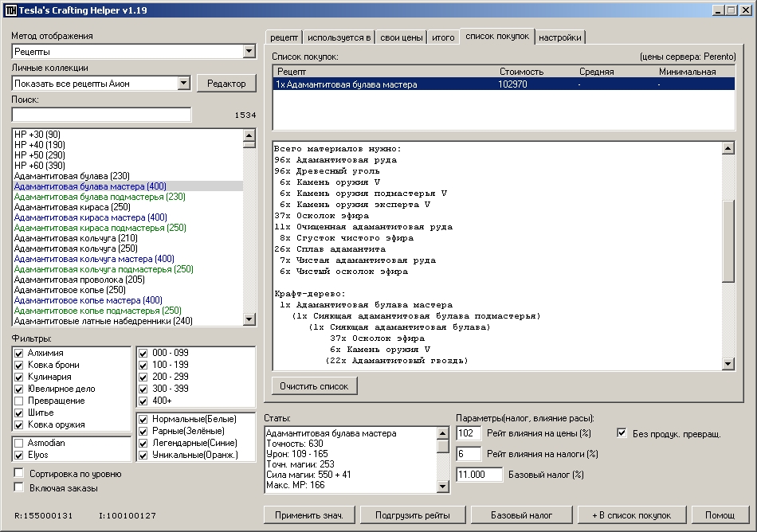Select 1x Адамантитовая булава мастера shopping row
The image size is (757, 532).
tap(504, 84)
